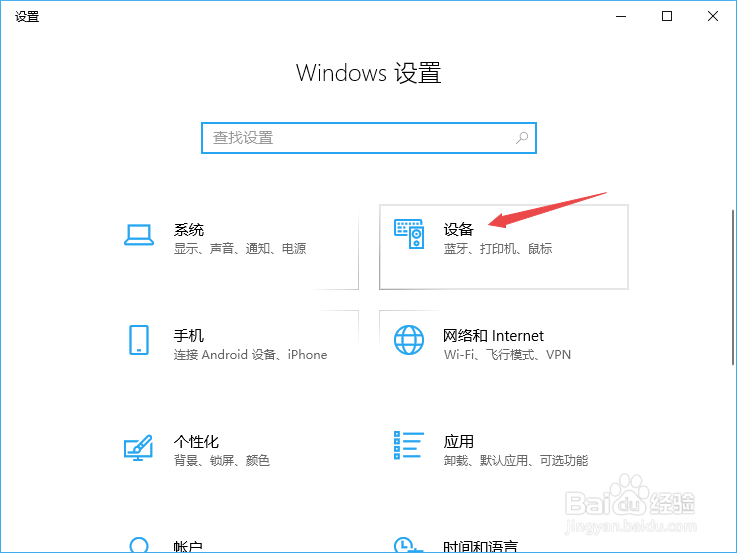
Task: Minimize the 设置 window
Action: pyautogui.click(x=621, y=16)
